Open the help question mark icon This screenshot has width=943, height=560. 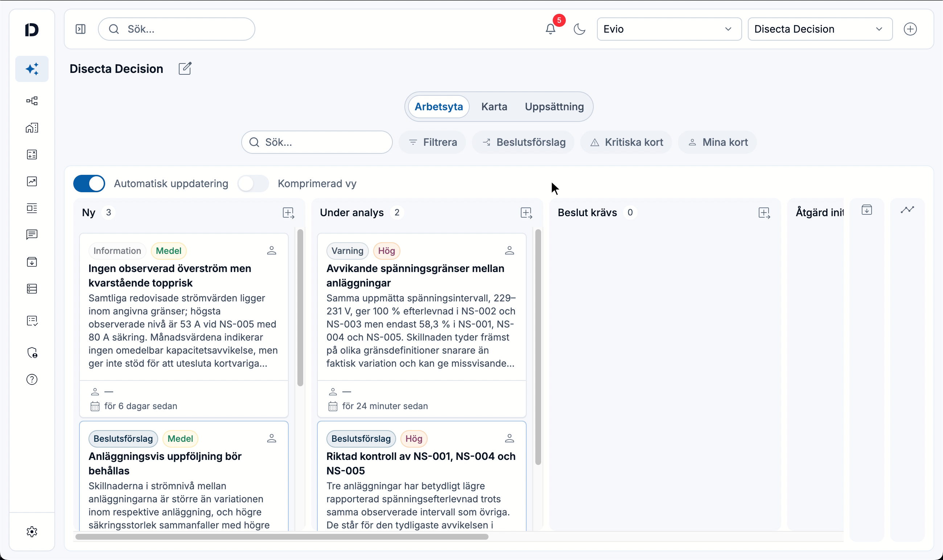click(32, 379)
